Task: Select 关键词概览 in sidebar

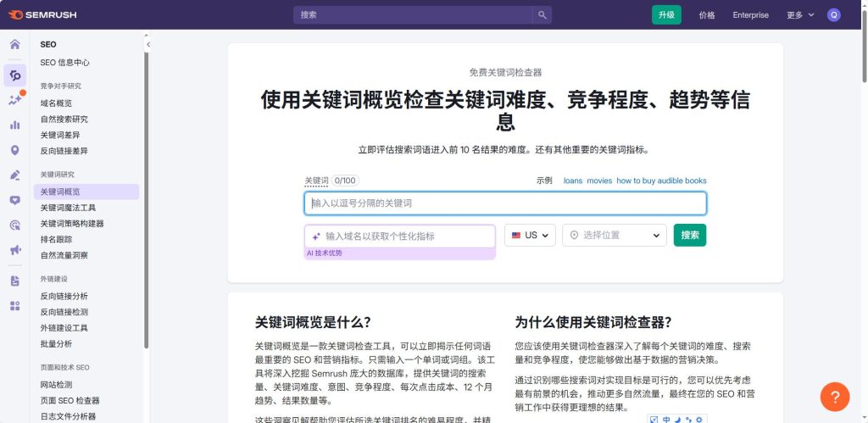Action: (x=86, y=192)
